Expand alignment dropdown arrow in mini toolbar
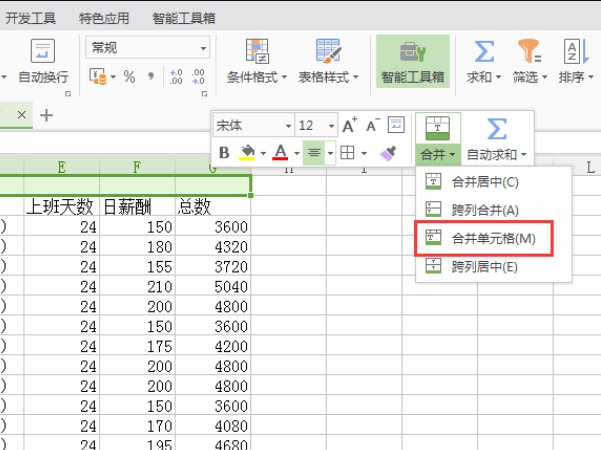The height and width of the screenshot is (450, 601). [330, 153]
